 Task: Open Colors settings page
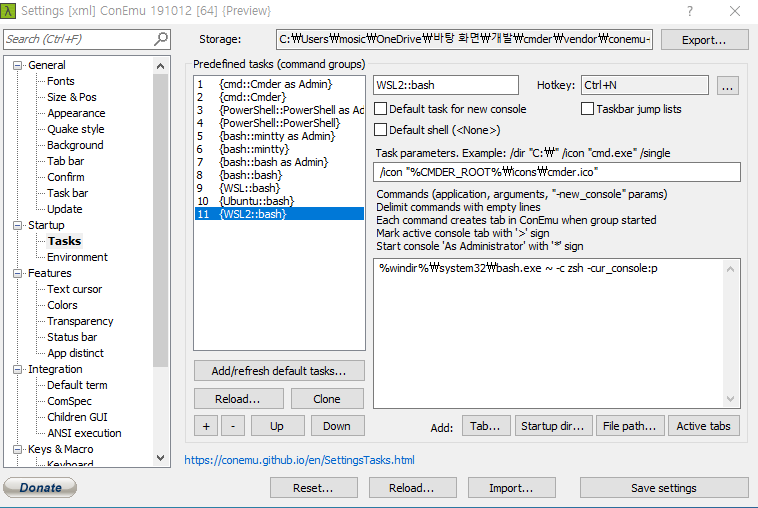pos(62,305)
